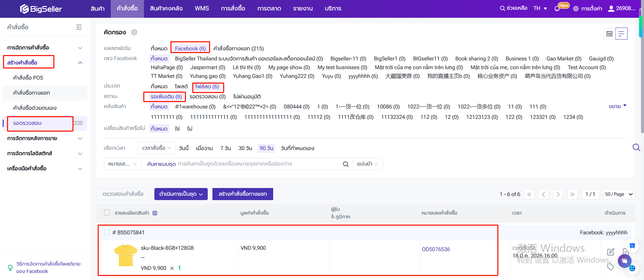Open the ดำเนินการเป็นชุด batch actions dropdown

pos(181,194)
